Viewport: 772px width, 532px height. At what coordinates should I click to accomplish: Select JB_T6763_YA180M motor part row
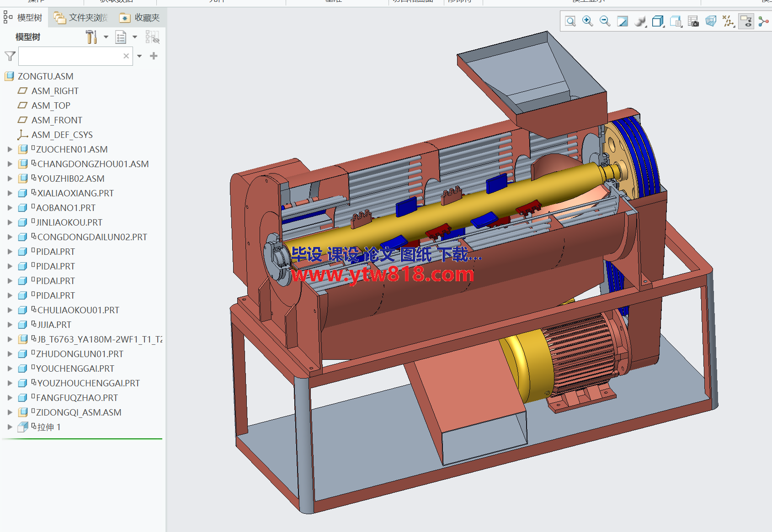(x=100, y=339)
